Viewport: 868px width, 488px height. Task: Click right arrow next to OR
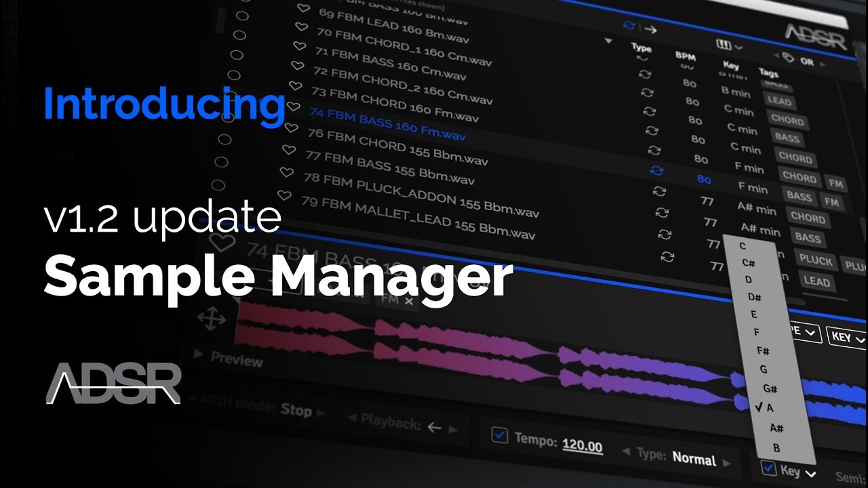(x=823, y=64)
